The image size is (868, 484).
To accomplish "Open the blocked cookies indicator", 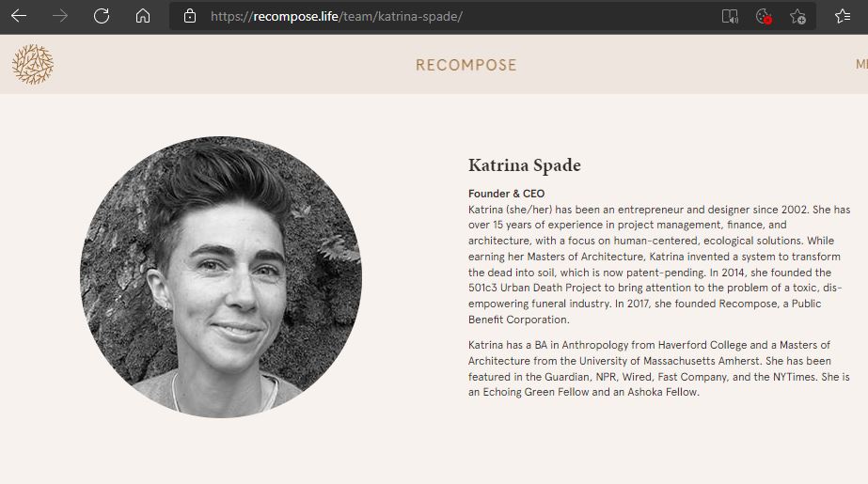I will pyautogui.click(x=764, y=17).
